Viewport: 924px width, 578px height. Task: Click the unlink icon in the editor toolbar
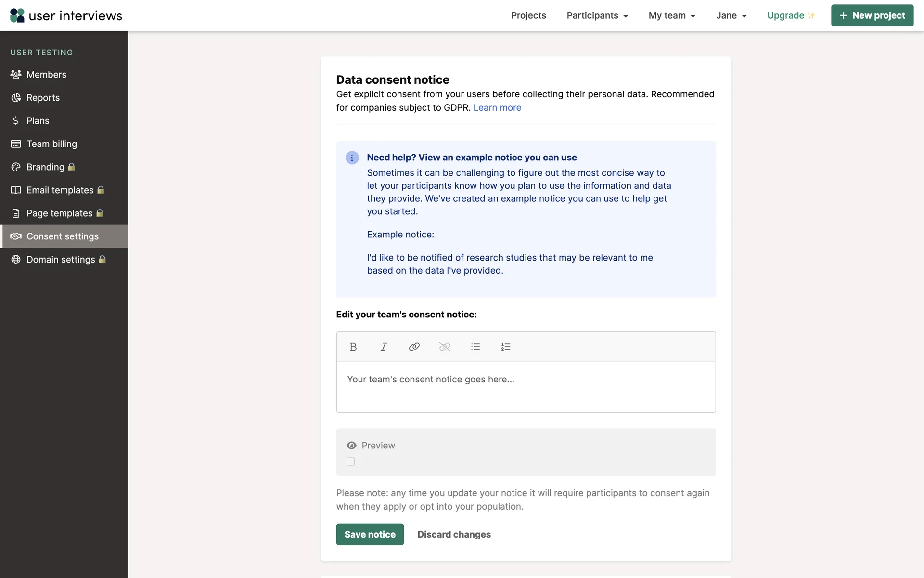tap(445, 347)
